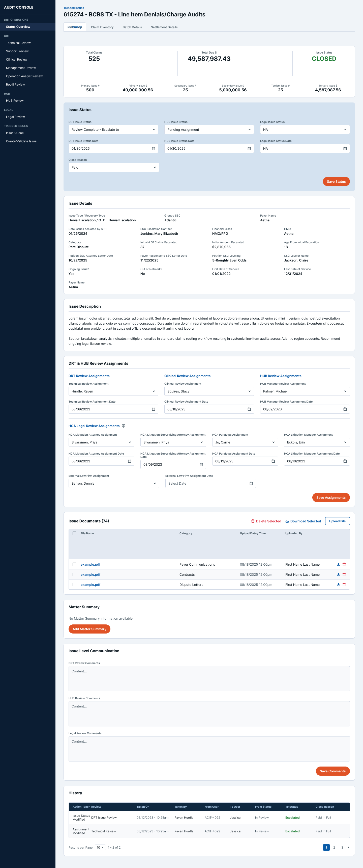Open the Close Reason dropdown

pos(114,168)
